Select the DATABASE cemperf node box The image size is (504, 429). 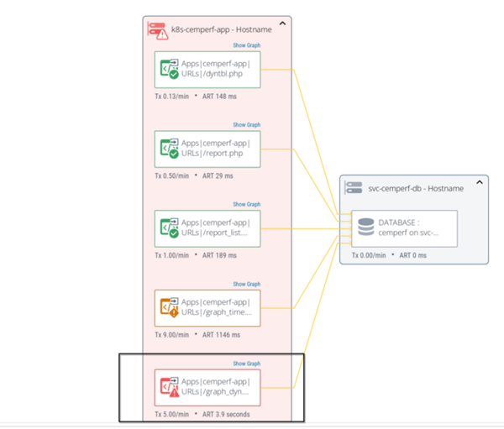click(x=404, y=228)
